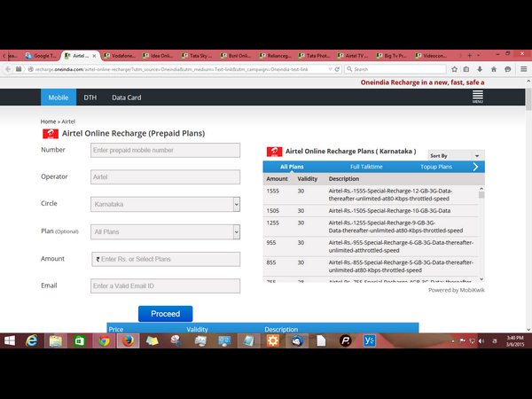Follow the Home breadcrumb link
The height and width of the screenshot is (399, 532).
(x=48, y=121)
